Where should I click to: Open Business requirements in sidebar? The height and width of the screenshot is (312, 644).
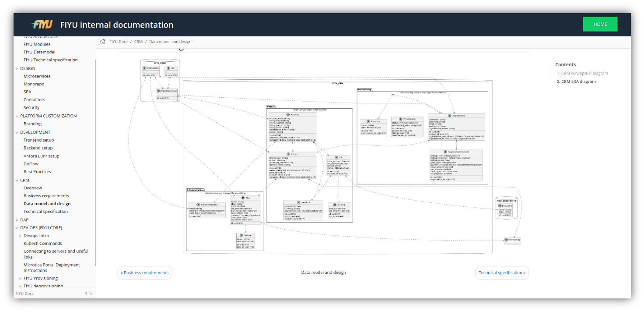[x=46, y=195]
